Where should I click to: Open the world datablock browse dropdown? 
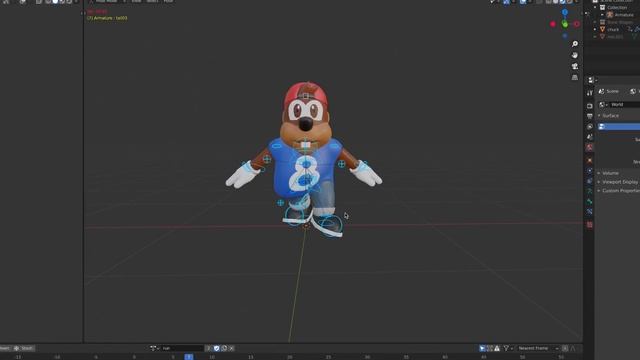[603, 104]
